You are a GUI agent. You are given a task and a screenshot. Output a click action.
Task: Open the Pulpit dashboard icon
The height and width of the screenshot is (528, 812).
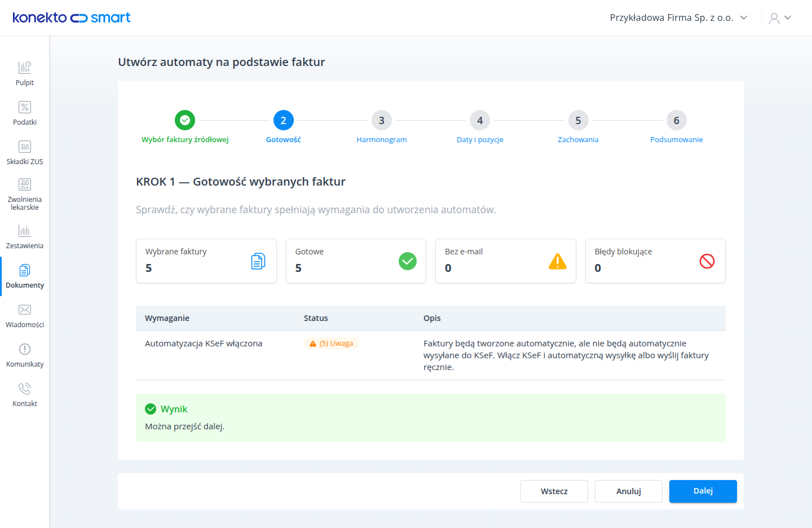point(25,68)
